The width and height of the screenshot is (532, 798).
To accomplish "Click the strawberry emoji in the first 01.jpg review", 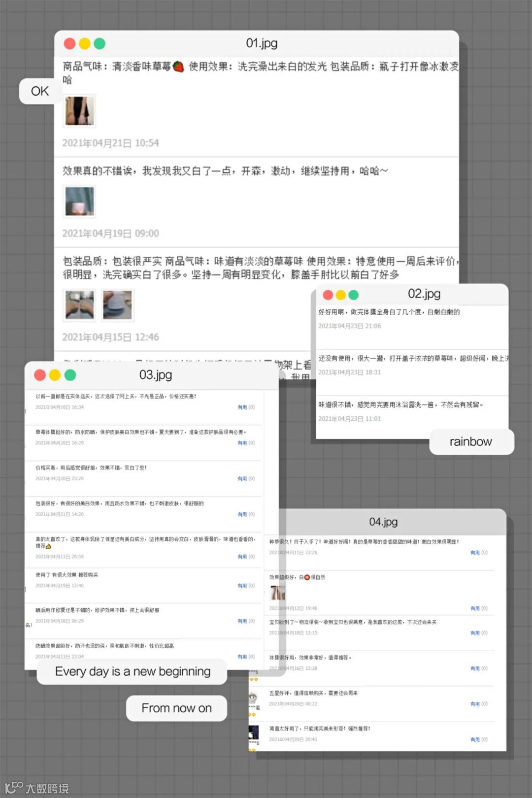I will tap(178, 66).
